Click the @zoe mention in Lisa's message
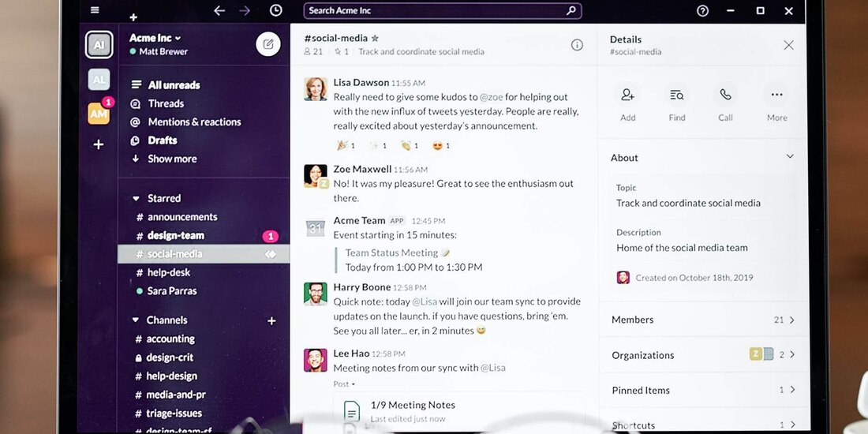This screenshot has width=868, height=434. [492, 97]
